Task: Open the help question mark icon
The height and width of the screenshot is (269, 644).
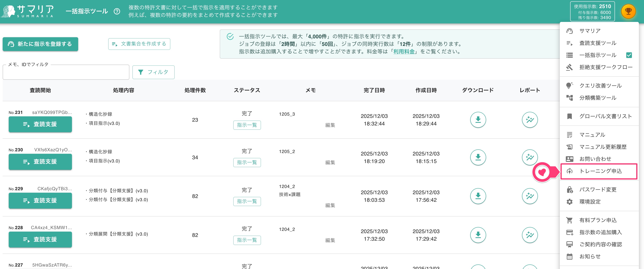Action: tap(117, 11)
